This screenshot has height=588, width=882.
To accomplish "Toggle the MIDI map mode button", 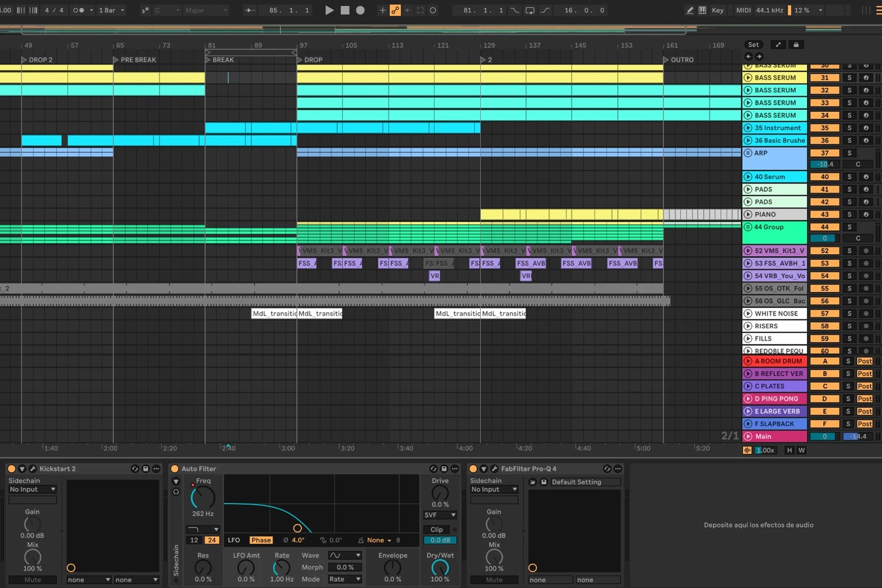I will click(x=743, y=10).
